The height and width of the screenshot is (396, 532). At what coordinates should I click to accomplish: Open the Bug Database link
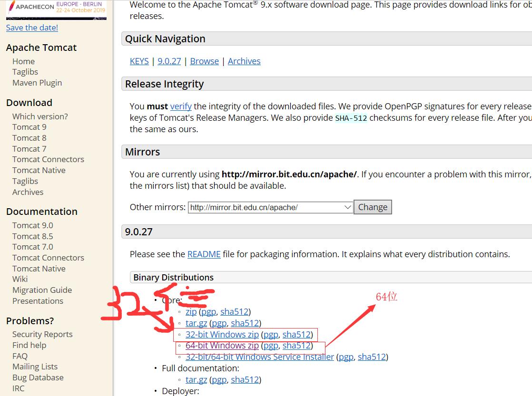coord(38,377)
